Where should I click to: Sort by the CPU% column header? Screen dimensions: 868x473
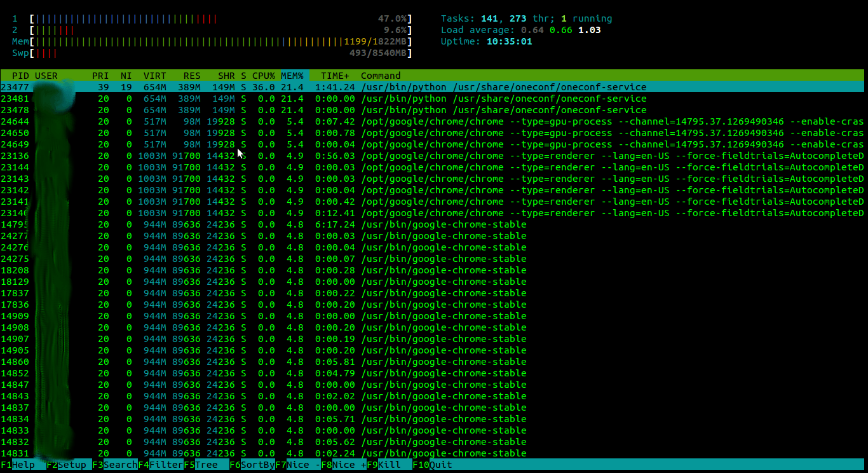click(264, 76)
